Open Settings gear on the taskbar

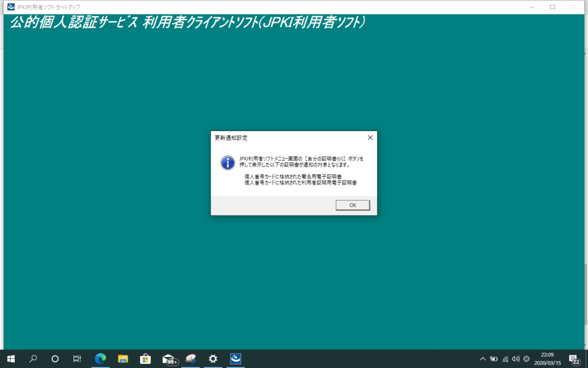point(213,359)
